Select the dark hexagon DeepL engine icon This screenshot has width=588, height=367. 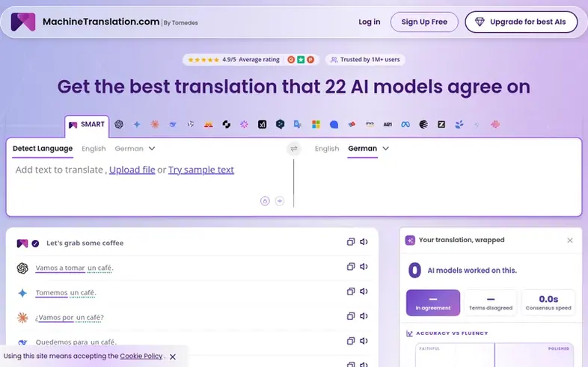280,124
